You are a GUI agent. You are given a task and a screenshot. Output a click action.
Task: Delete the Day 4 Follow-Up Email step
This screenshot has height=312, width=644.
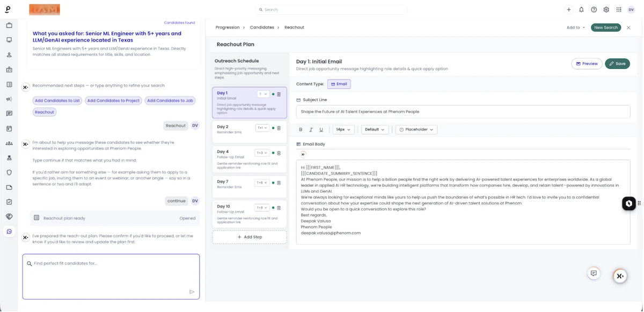click(279, 153)
